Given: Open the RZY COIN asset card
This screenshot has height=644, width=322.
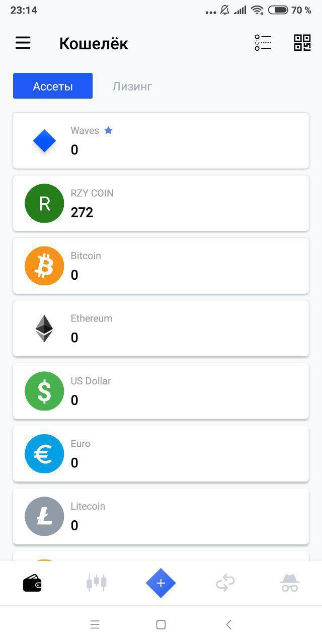Looking at the screenshot, I should tap(161, 203).
